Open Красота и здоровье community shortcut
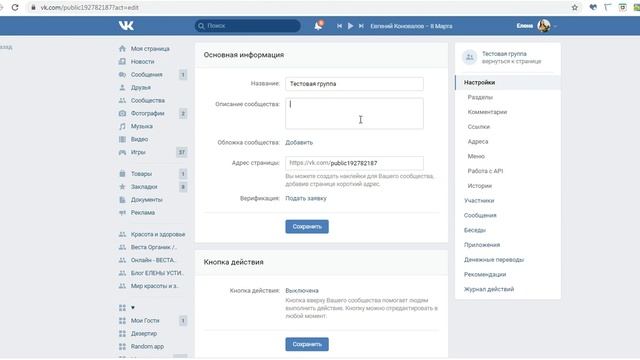This screenshot has height=360, width=640. (x=158, y=234)
